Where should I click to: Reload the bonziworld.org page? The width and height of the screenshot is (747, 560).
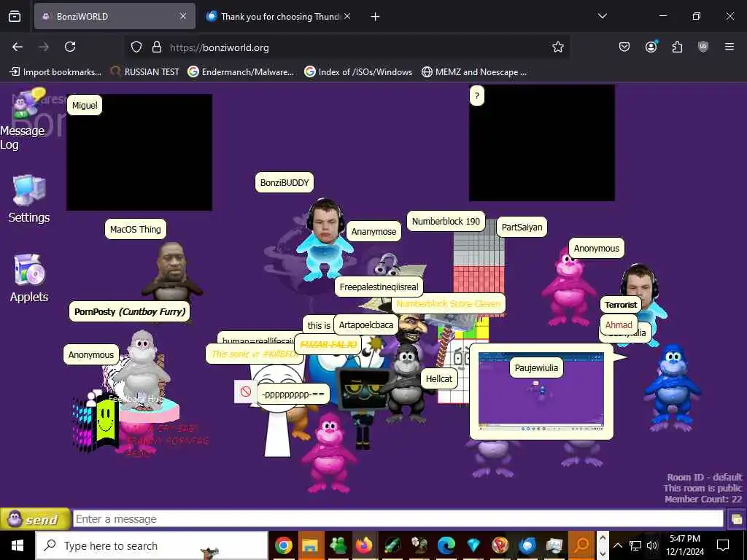(70, 47)
